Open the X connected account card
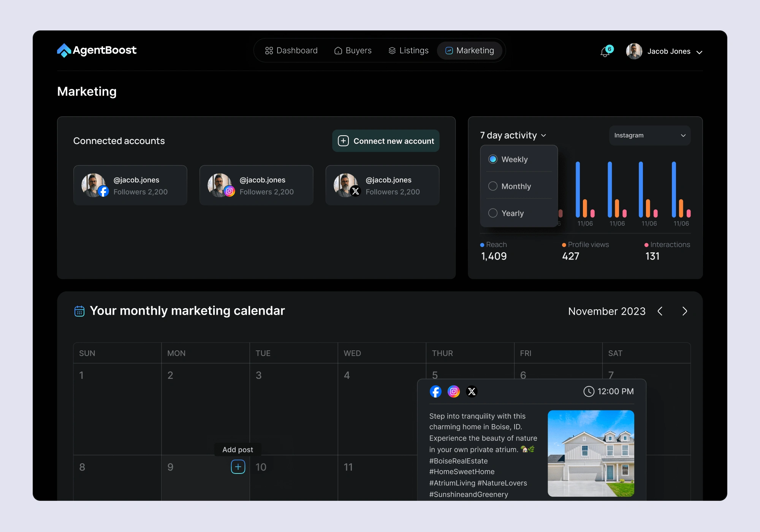This screenshot has height=532, width=760. pyautogui.click(x=382, y=185)
